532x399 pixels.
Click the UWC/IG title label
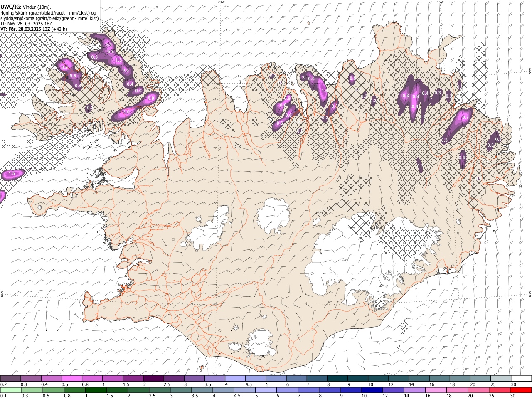point(10,7)
